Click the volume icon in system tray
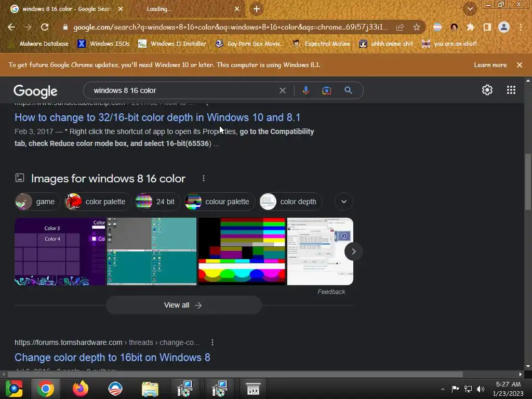The width and height of the screenshot is (532, 399). click(481, 389)
